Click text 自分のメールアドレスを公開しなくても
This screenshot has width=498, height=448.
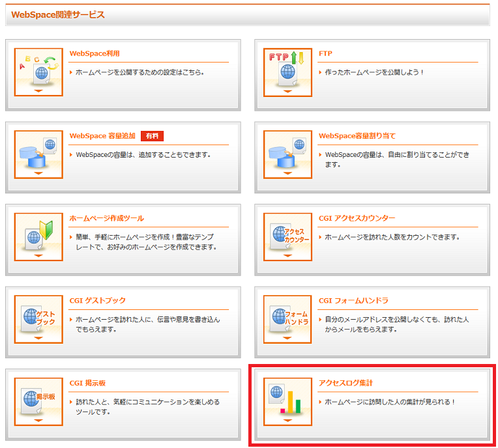381,320
